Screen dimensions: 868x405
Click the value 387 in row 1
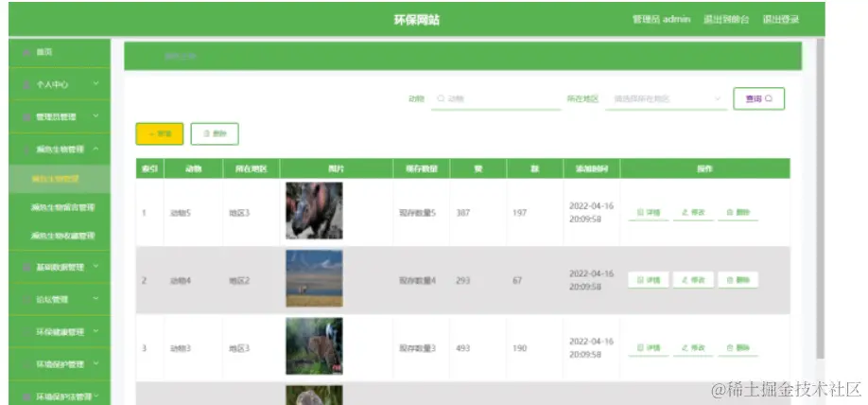(462, 213)
